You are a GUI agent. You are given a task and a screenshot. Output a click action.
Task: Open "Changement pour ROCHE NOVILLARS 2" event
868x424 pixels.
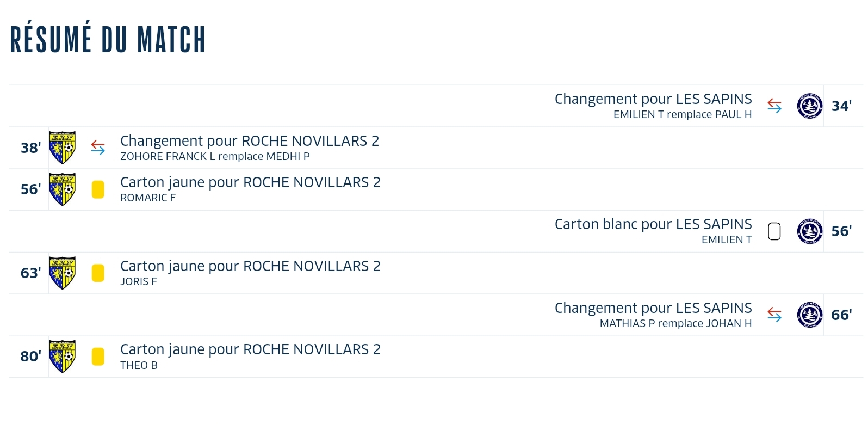(x=250, y=141)
